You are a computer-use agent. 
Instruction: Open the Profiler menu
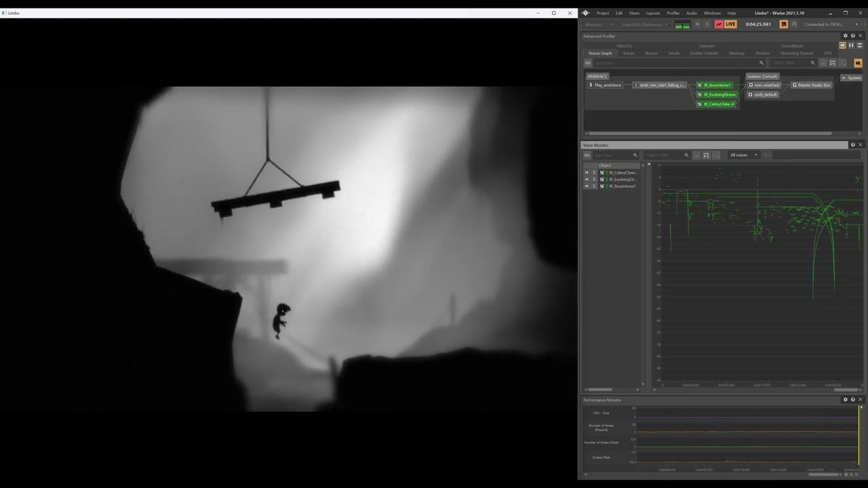[673, 13]
